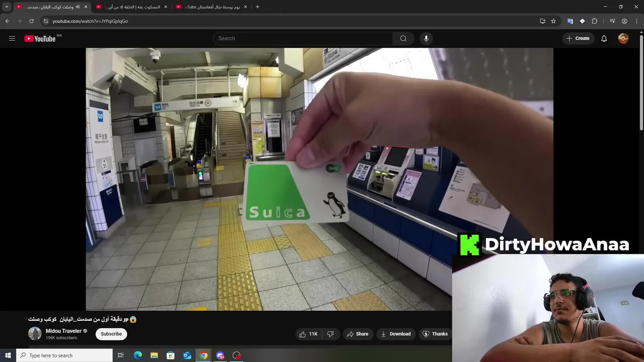Dislike the video with thumbs down
The height and width of the screenshot is (362, 644).
point(331,334)
